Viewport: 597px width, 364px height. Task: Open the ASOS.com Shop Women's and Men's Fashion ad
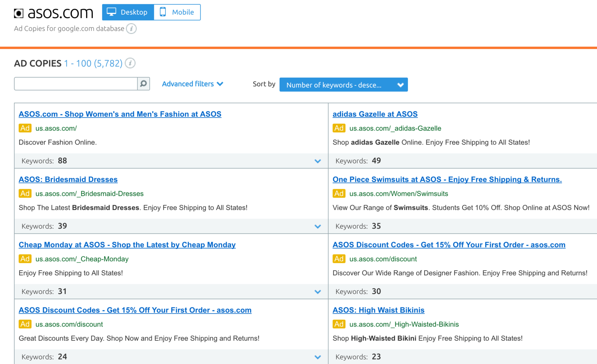pos(120,114)
